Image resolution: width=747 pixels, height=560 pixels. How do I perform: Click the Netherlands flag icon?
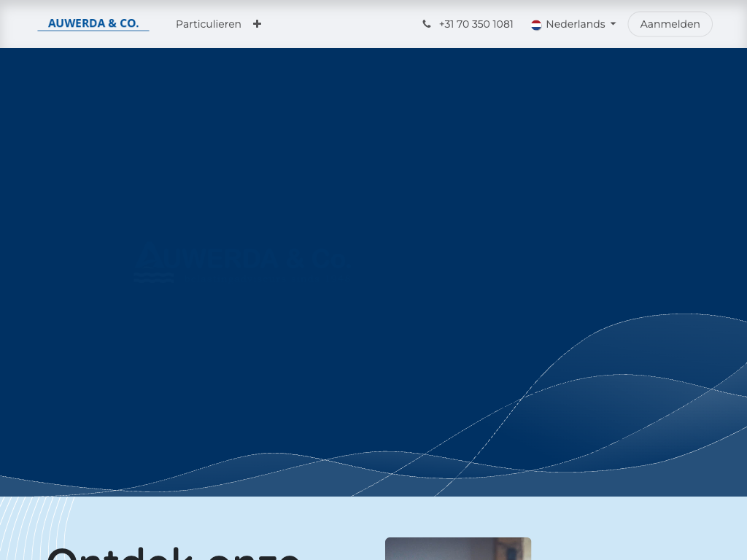click(x=536, y=25)
